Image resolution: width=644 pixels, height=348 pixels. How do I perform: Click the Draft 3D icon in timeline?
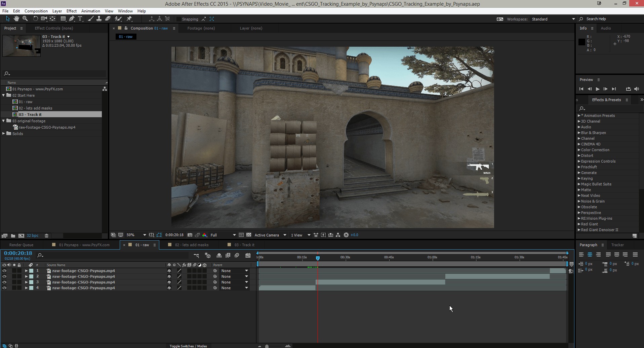pyautogui.click(x=208, y=256)
